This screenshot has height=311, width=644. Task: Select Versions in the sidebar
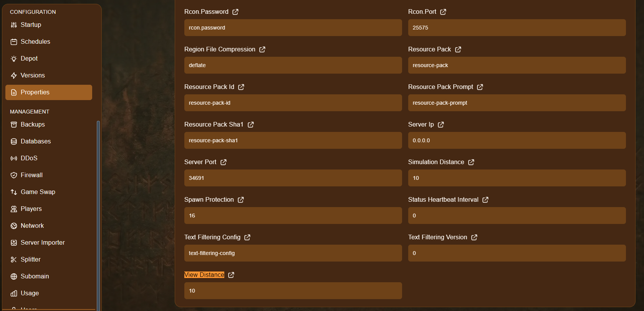click(x=49, y=76)
